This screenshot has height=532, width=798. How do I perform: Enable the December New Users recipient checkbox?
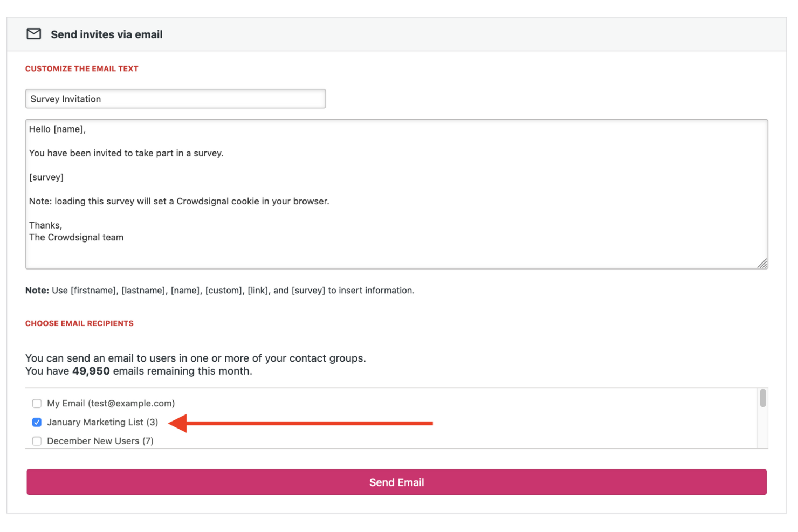(x=36, y=441)
